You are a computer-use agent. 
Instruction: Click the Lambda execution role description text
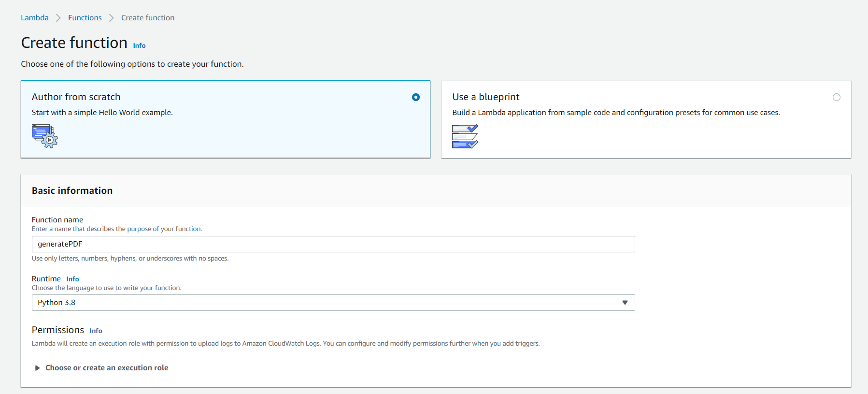point(286,344)
